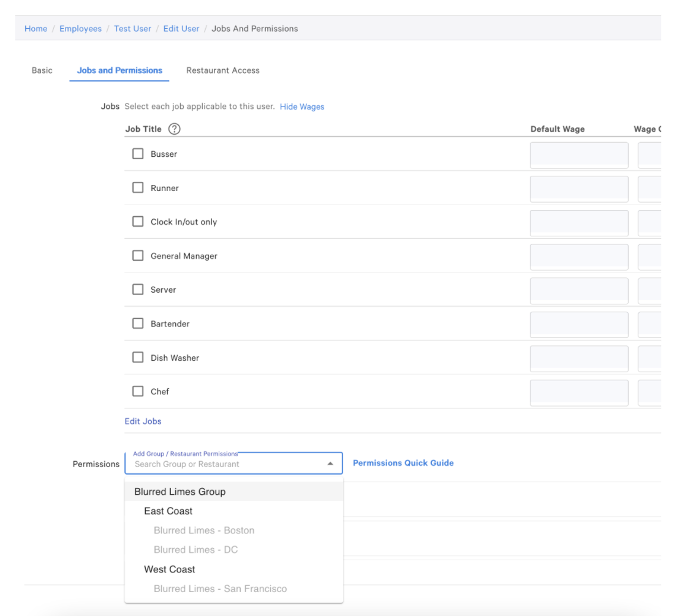
Task: Navigate to Home via breadcrumb
Action: tap(36, 29)
